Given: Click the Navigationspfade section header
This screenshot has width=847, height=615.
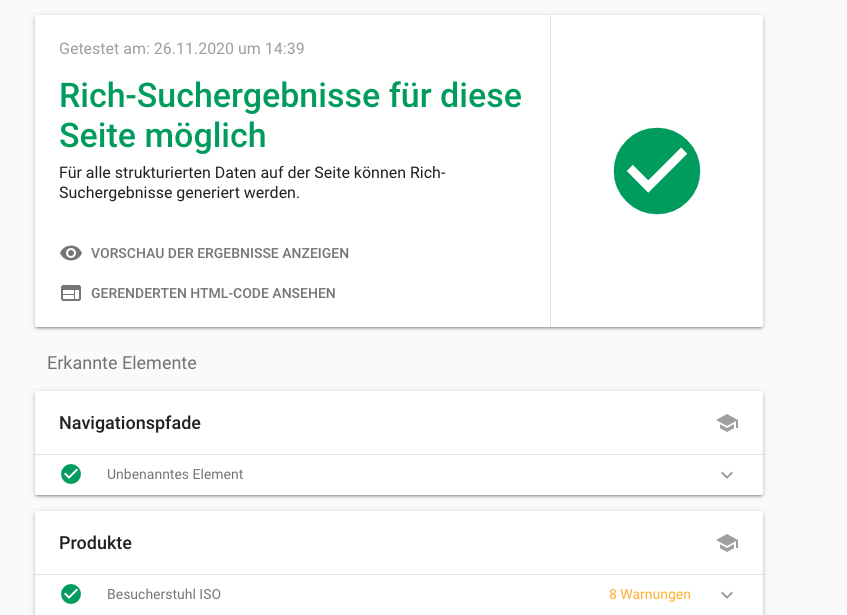Looking at the screenshot, I should click(x=130, y=423).
